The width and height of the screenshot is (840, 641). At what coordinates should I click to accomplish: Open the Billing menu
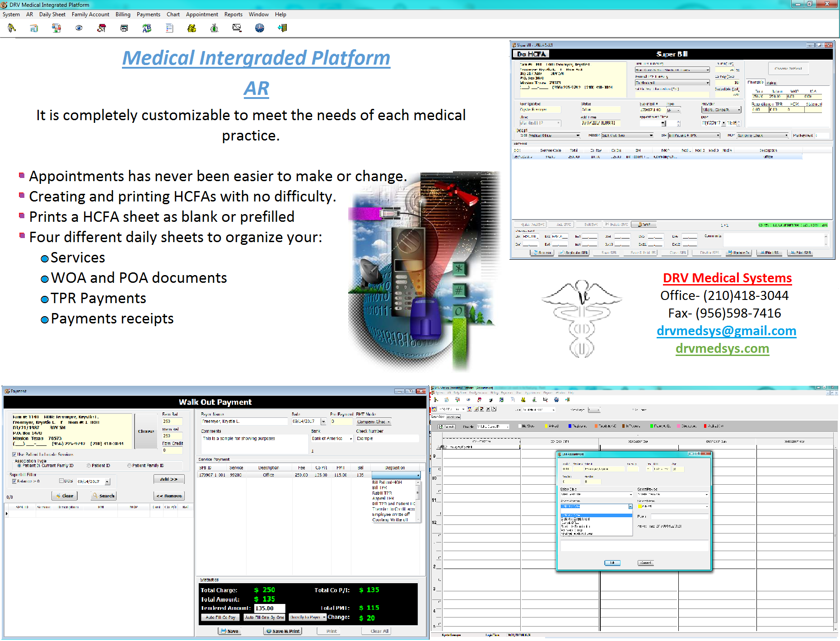(x=123, y=14)
